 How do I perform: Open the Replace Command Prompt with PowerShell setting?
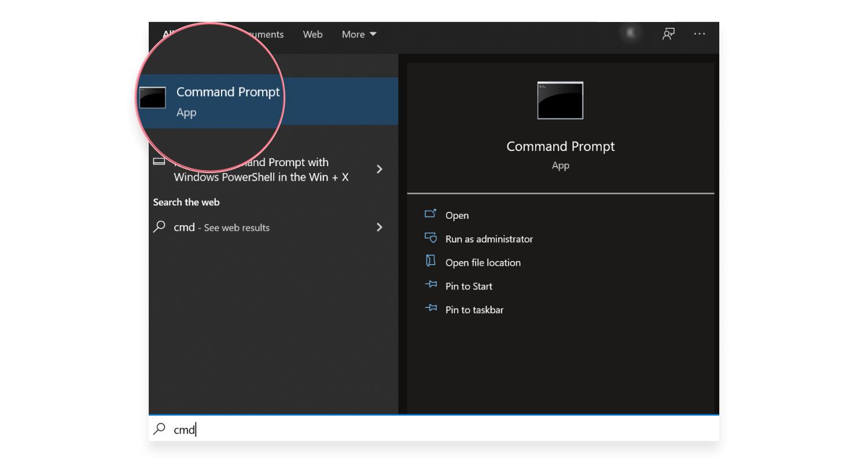coord(261,170)
